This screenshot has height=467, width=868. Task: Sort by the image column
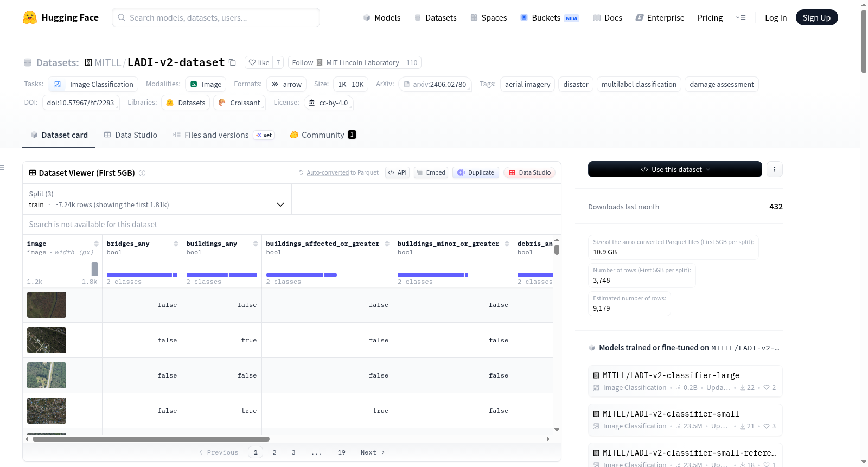pos(96,244)
